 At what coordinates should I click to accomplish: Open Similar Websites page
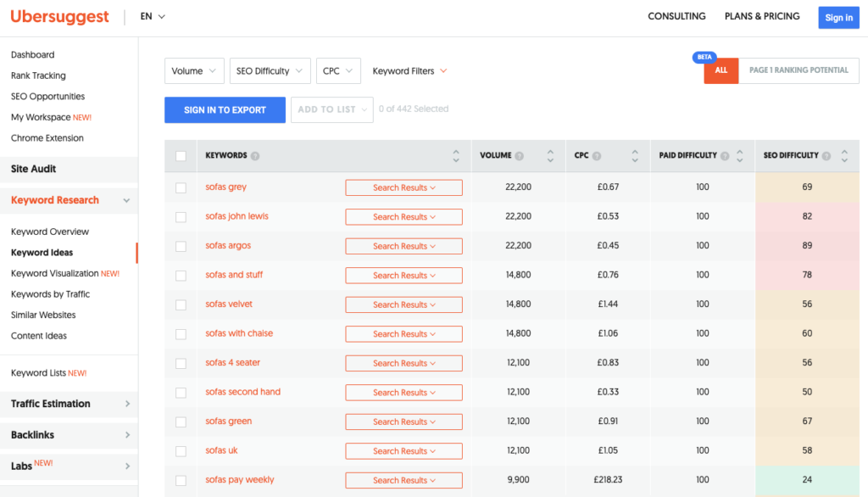[43, 315]
